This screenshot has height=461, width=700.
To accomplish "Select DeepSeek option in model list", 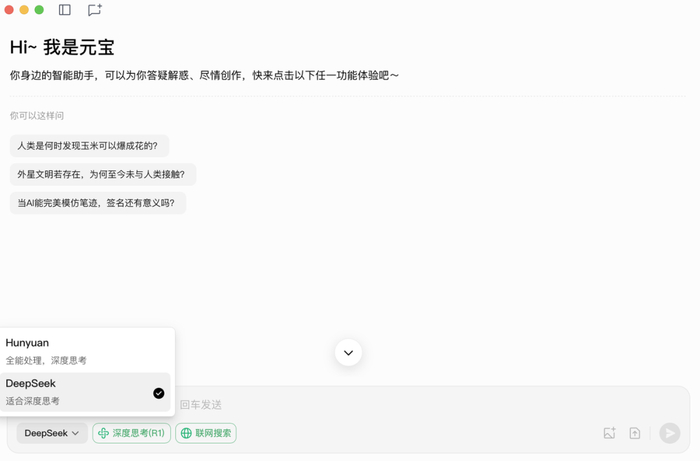I will click(85, 392).
